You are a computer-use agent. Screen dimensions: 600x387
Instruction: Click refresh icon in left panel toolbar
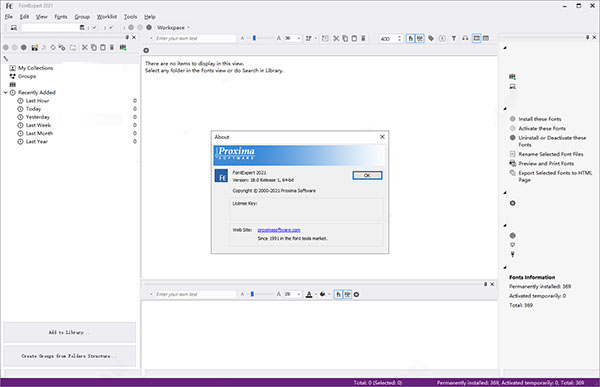(x=53, y=47)
